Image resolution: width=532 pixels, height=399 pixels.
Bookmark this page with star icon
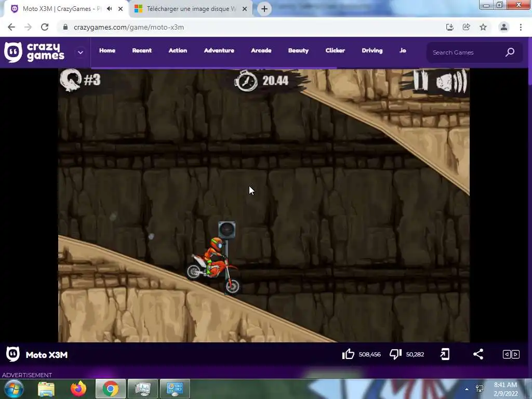(483, 27)
